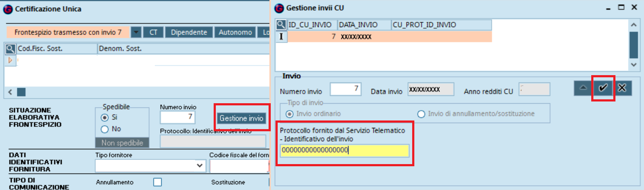
Task: Click the Numero invio field in Certificazione Unica
Action: (x=177, y=117)
